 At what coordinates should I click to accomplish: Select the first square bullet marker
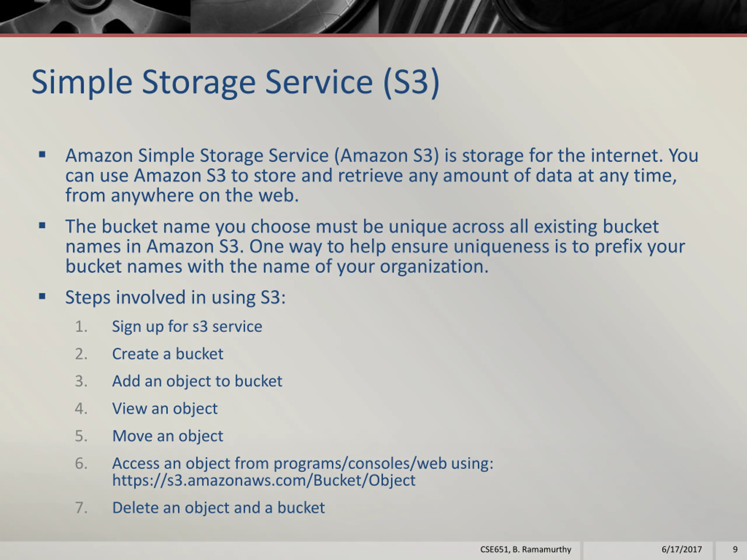[42, 155]
